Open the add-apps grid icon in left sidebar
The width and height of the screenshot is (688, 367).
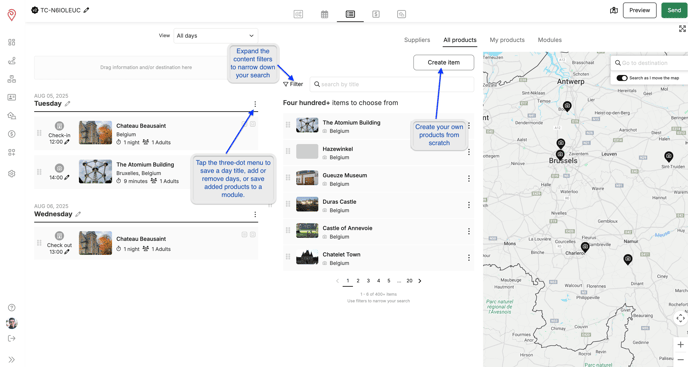click(12, 152)
